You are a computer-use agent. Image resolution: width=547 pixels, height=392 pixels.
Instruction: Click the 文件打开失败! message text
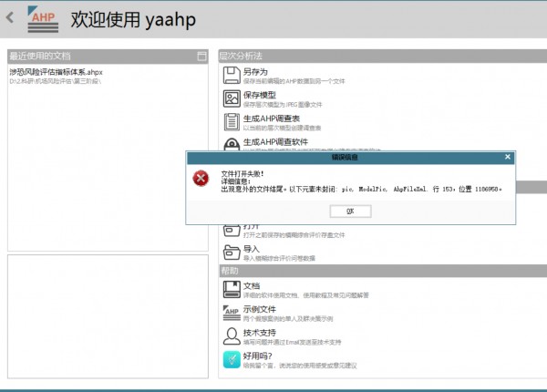(x=243, y=174)
